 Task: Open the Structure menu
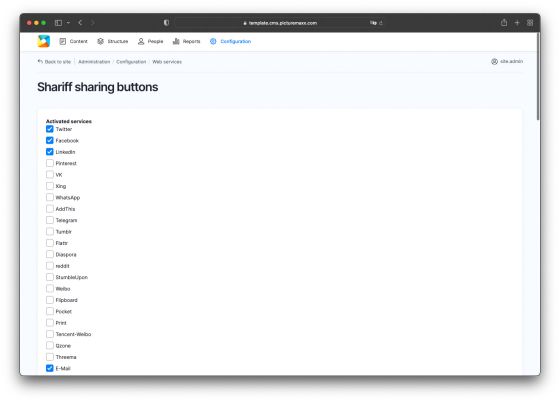(112, 41)
